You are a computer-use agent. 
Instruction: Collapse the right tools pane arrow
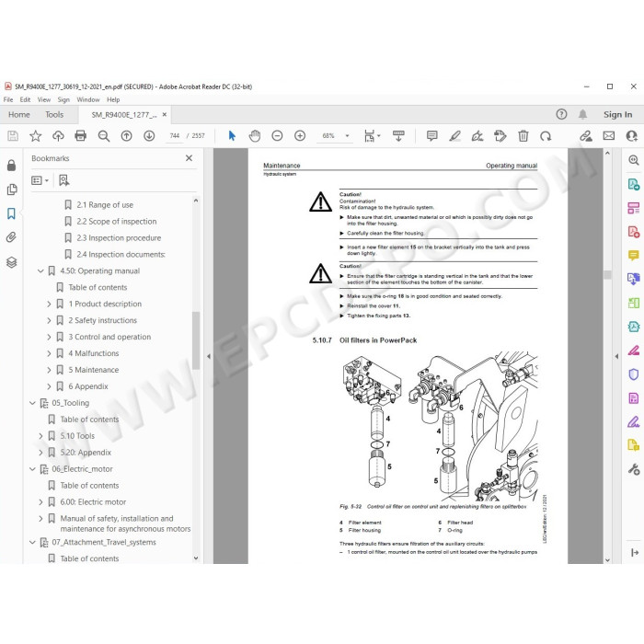click(x=616, y=357)
